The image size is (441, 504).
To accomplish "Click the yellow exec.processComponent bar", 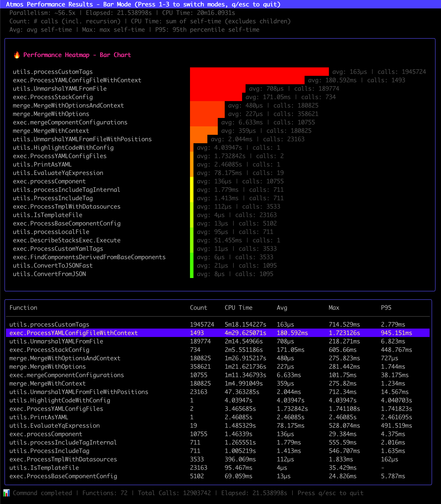I will [x=192, y=181].
